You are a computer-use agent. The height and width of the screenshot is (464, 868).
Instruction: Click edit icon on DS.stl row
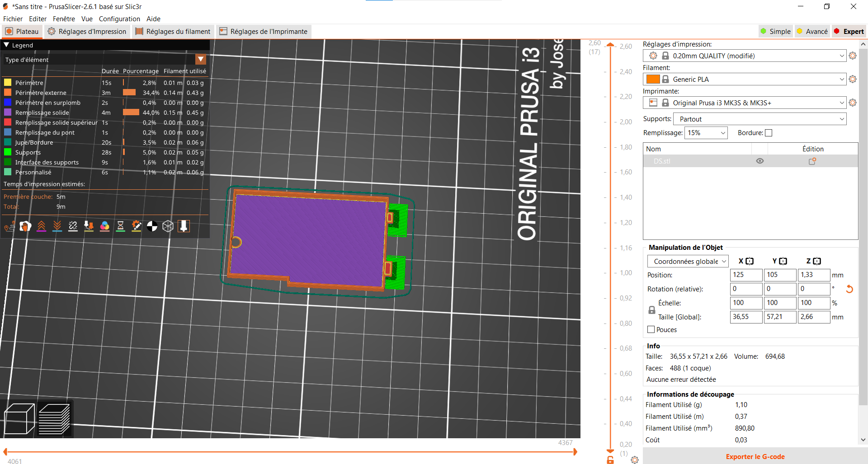coord(812,161)
